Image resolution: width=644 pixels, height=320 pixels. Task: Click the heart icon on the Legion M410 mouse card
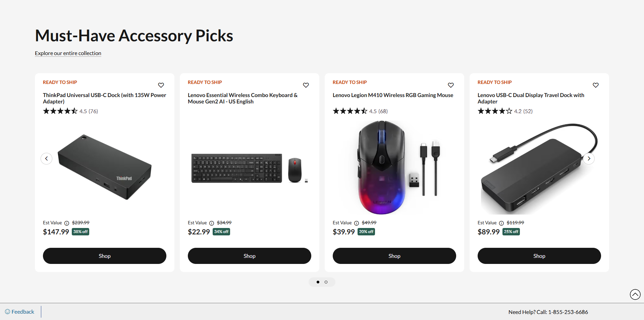point(451,85)
